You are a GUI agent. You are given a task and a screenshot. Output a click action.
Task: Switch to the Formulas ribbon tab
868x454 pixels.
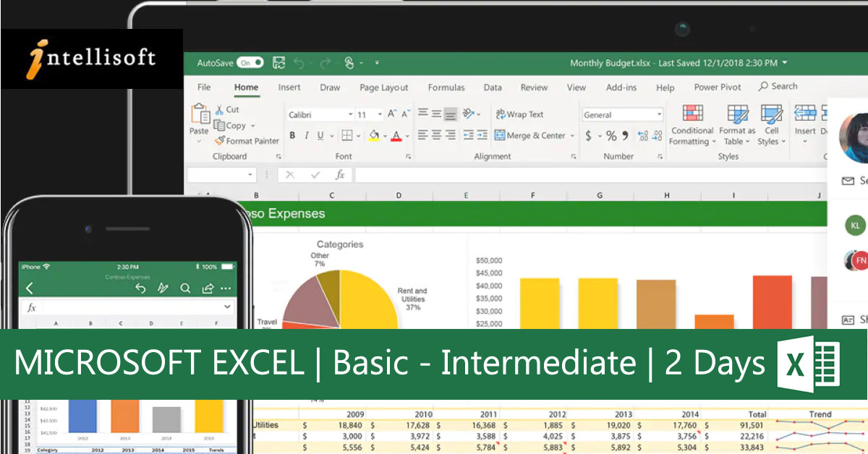coord(446,87)
